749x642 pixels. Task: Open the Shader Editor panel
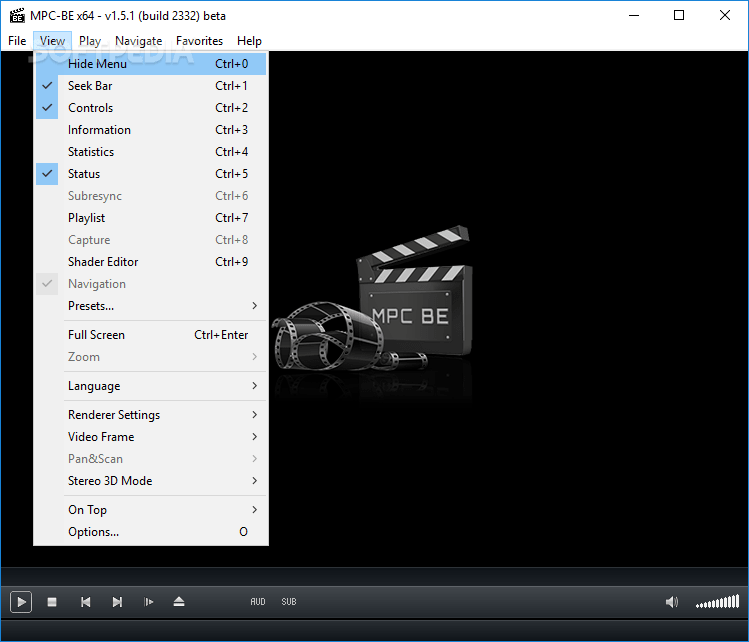pyautogui.click(x=151, y=262)
